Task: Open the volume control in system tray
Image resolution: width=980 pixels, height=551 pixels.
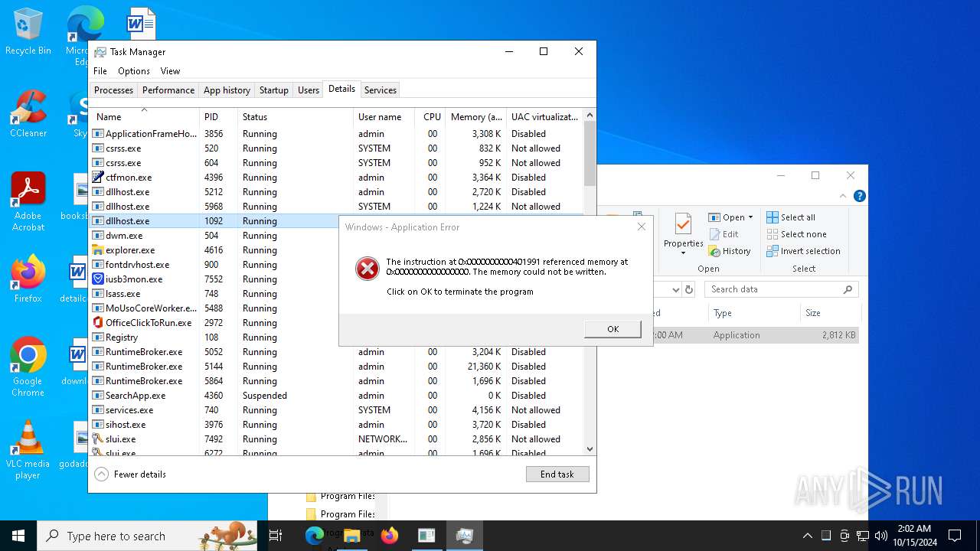Action: (x=881, y=536)
